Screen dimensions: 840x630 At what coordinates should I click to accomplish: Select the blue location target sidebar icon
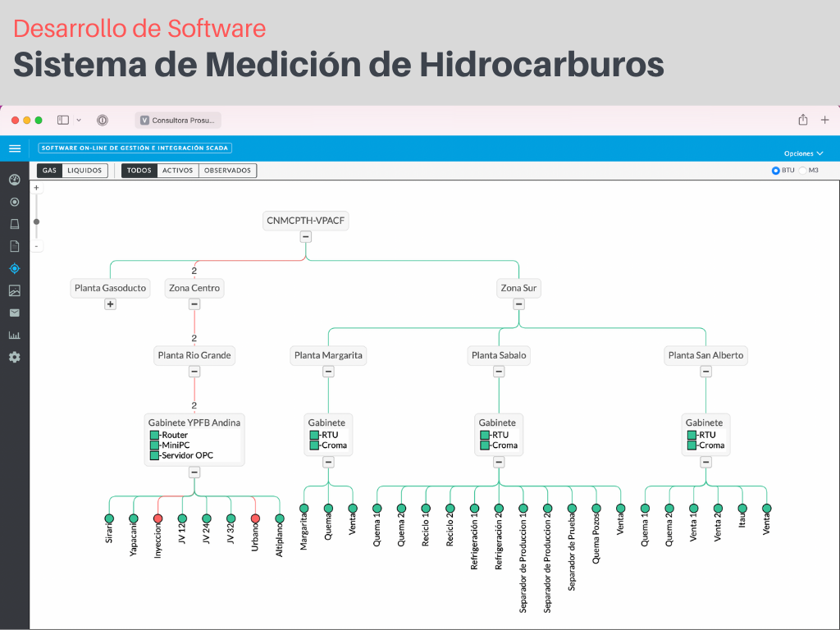(15, 268)
